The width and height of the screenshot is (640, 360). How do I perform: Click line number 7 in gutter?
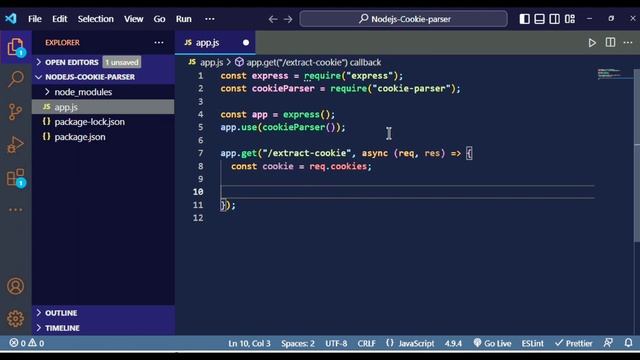[200, 153]
